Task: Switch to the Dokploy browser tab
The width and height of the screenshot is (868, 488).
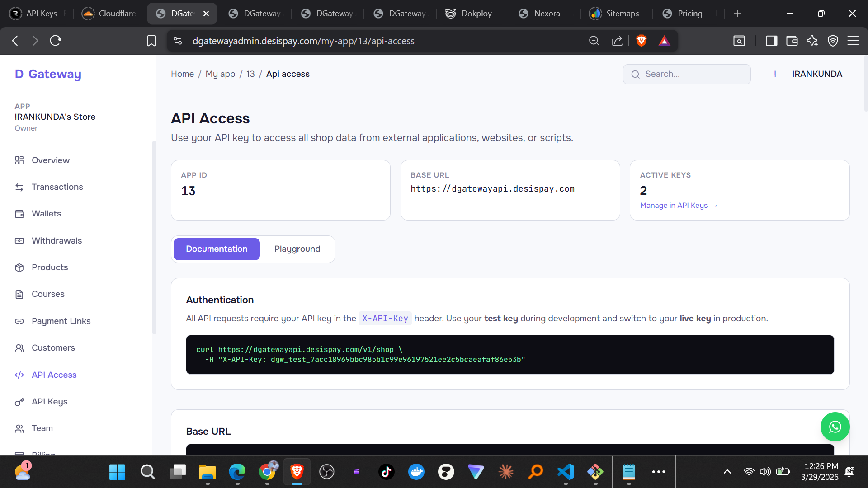Action: (469, 14)
